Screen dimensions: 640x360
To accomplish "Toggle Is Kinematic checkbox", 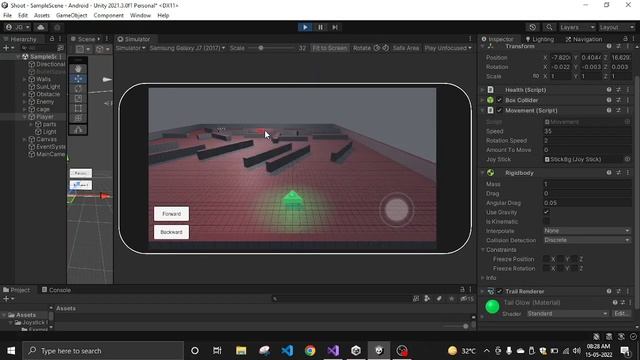I will coord(546,221).
